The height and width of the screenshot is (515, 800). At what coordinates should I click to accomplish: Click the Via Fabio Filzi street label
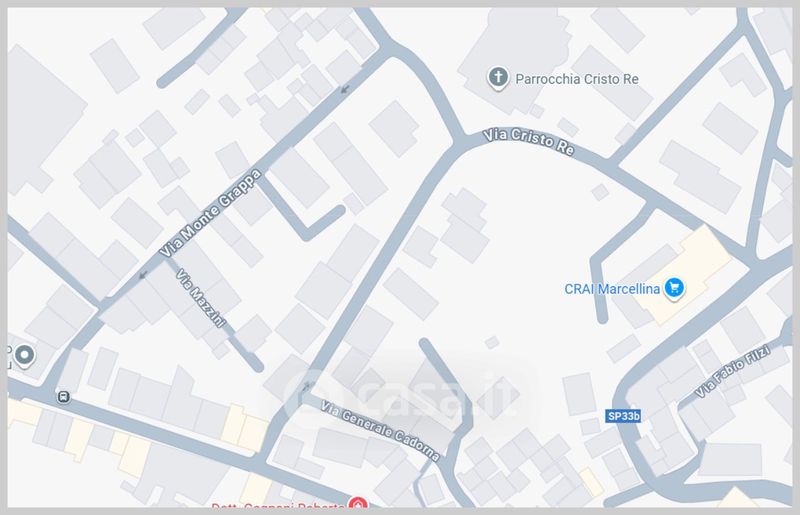click(x=733, y=371)
